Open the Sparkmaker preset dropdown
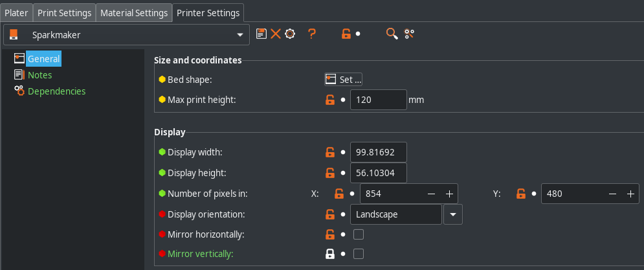Viewport: 644px width, 270px height. pos(126,35)
